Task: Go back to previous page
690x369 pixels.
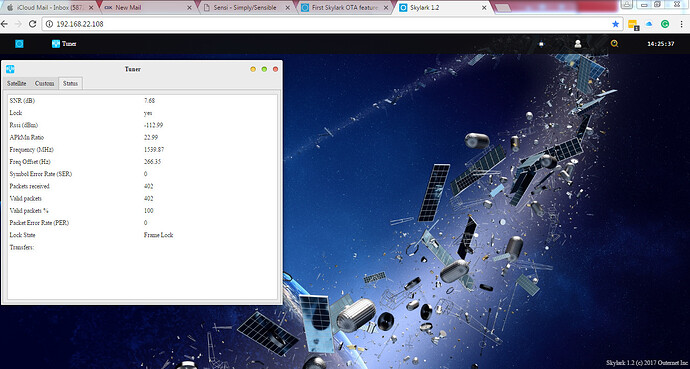Action: pyautogui.click(x=4, y=24)
